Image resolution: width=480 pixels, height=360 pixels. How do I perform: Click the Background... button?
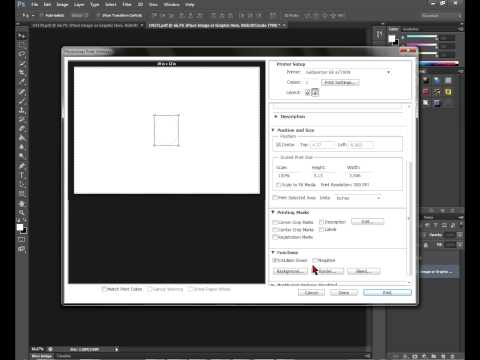pyautogui.click(x=290, y=271)
